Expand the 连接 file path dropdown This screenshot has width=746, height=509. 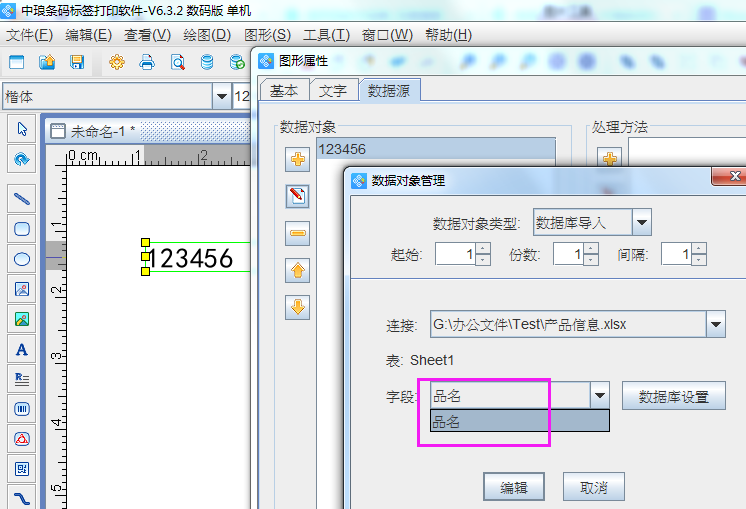click(715, 324)
